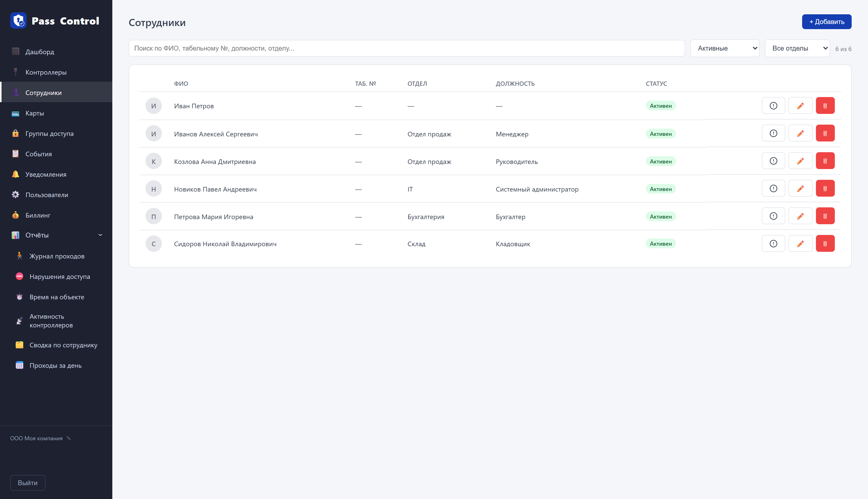Open Активность контроллеров report
This screenshot has width=868, height=499.
(x=56, y=321)
